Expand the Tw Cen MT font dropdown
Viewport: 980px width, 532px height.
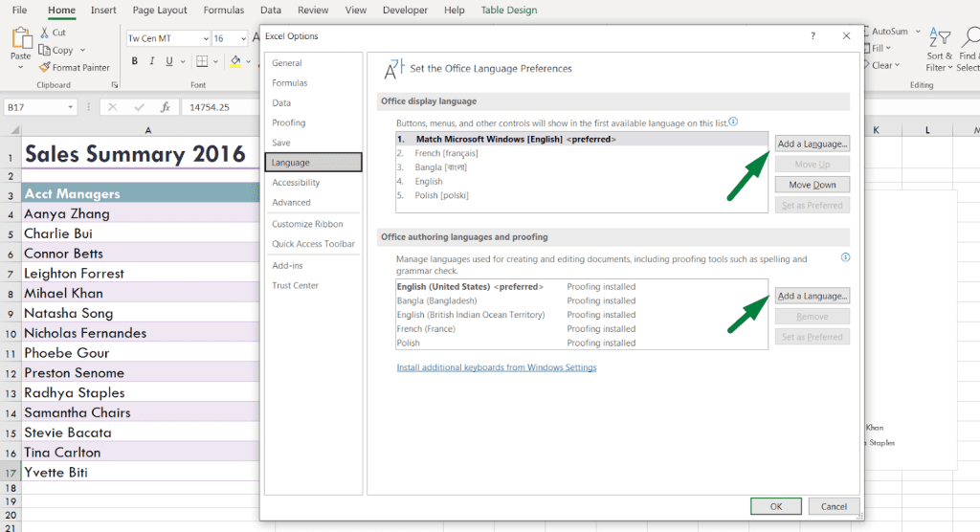coord(205,39)
